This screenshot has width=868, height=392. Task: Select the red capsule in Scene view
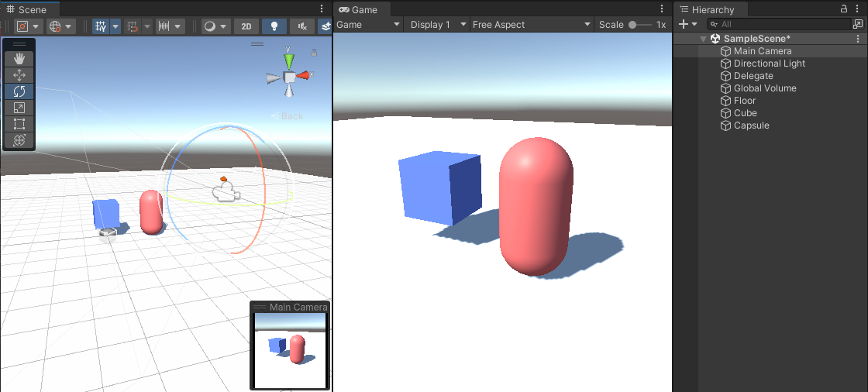151,212
